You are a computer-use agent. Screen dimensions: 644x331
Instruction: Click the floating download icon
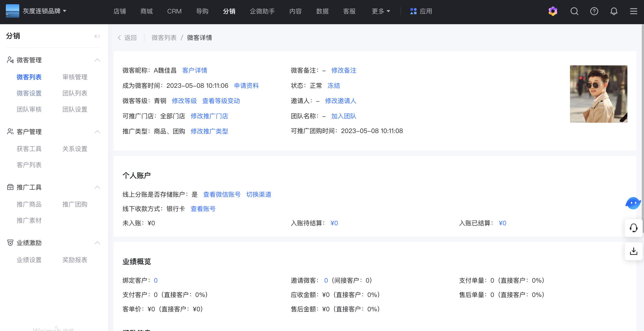tap(633, 251)
